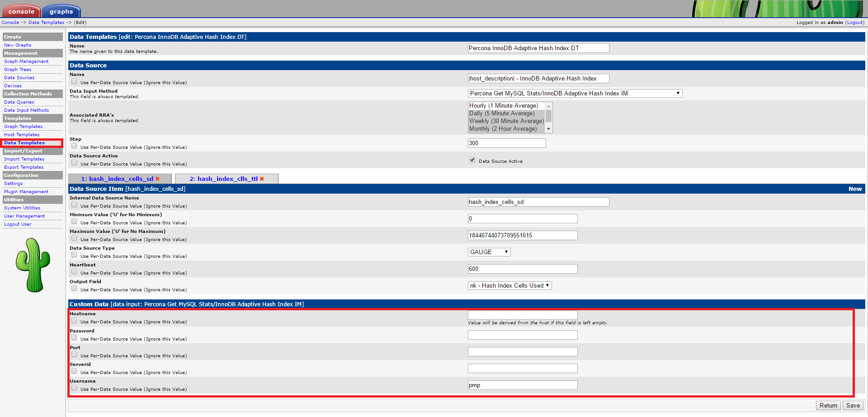The height and width of the screenshot is (417, 868).
Task: Click the Logout link at top right
Action: click(x=854, y=23)
